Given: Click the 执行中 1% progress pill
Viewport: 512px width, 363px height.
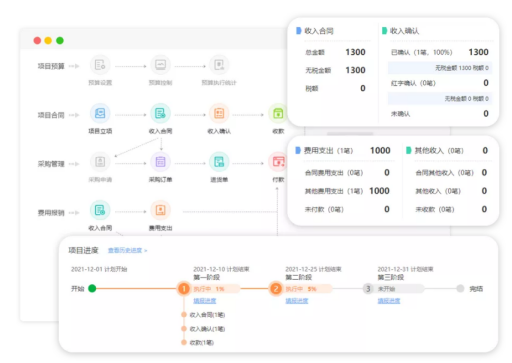Looking at the screenshot, I should tap(215, 289).
